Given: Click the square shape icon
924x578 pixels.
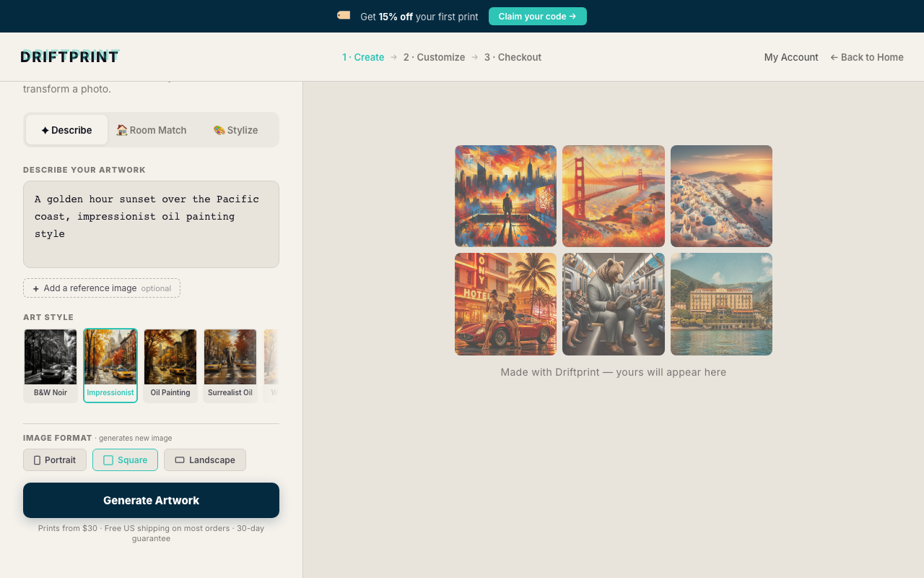Looking at the screenshot, I should tap(108, 460).
